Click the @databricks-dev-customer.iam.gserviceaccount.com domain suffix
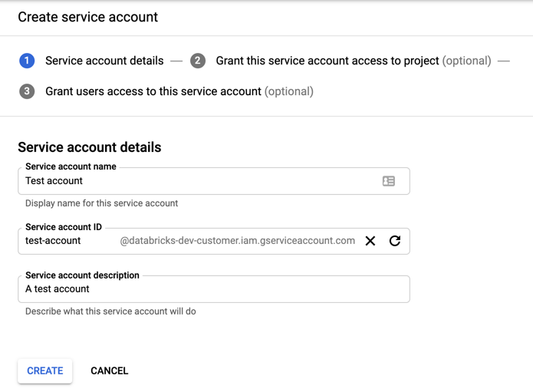This screenshot has width=533, height=392. click(x=238, y=241)
